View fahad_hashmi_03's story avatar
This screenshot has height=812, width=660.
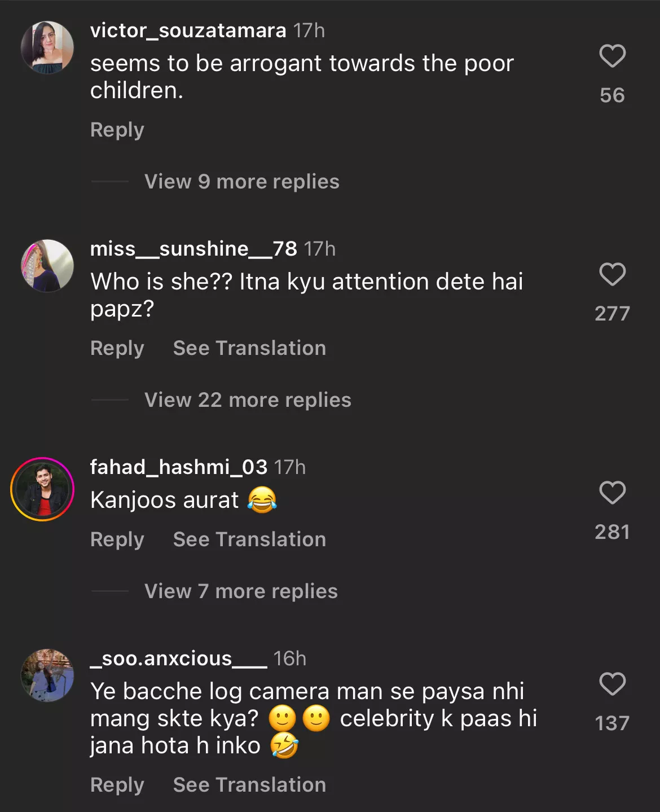[42, 489]
